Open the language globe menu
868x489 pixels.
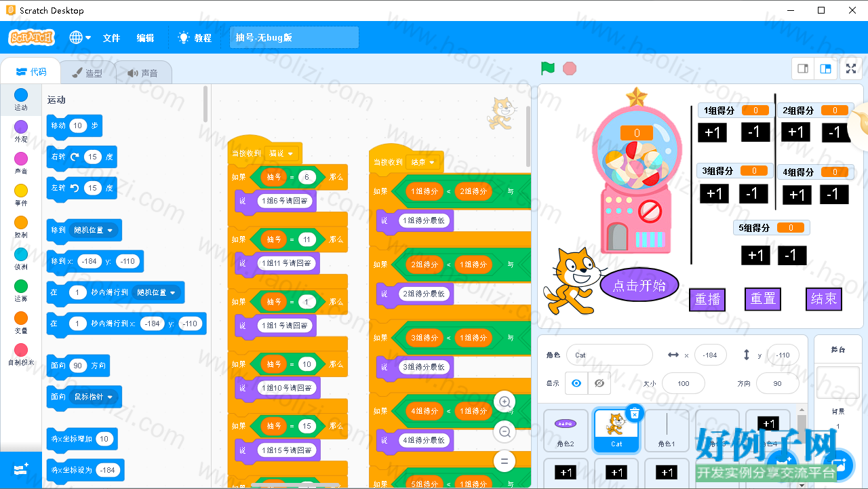click(79, 38)
